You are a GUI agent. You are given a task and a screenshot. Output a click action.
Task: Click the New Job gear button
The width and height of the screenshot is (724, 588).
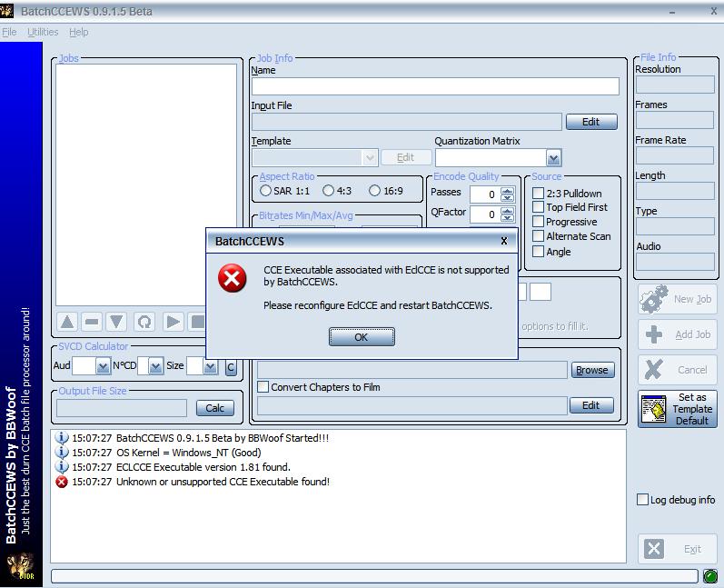pyautogui.click(x=678, y=299)
